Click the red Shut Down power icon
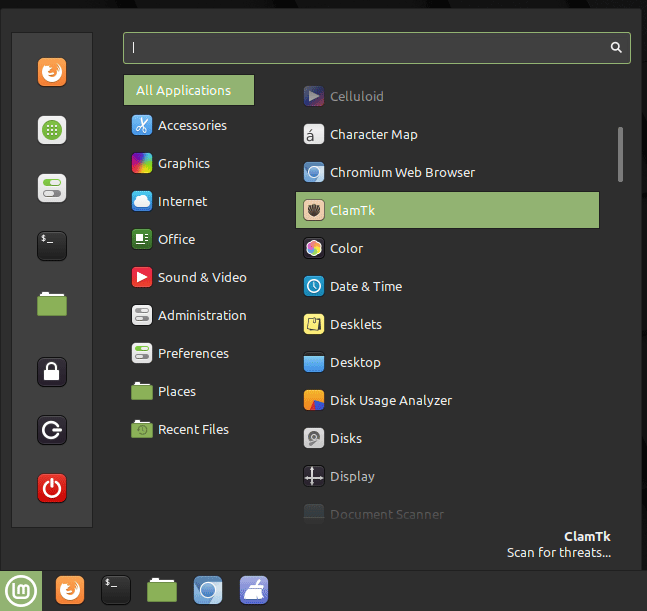Image resolution: width=647 pixels, height=611 pixels. click(52, 488)
